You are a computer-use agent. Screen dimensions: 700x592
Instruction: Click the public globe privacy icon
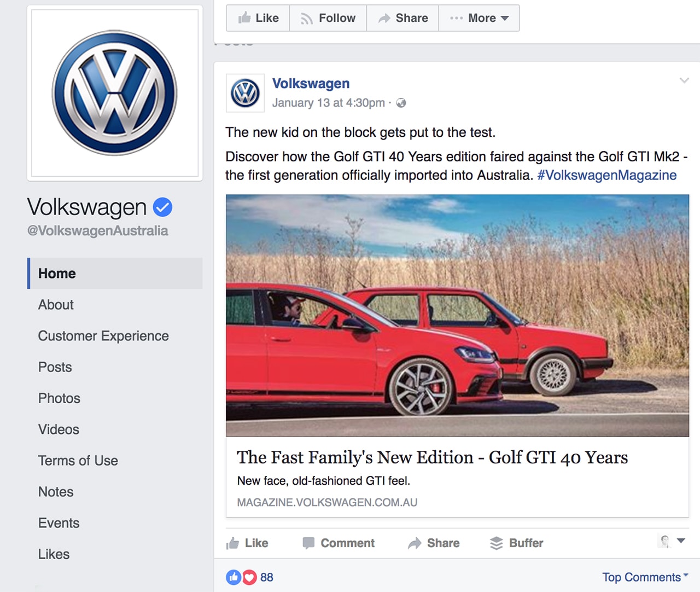[401, 103]
